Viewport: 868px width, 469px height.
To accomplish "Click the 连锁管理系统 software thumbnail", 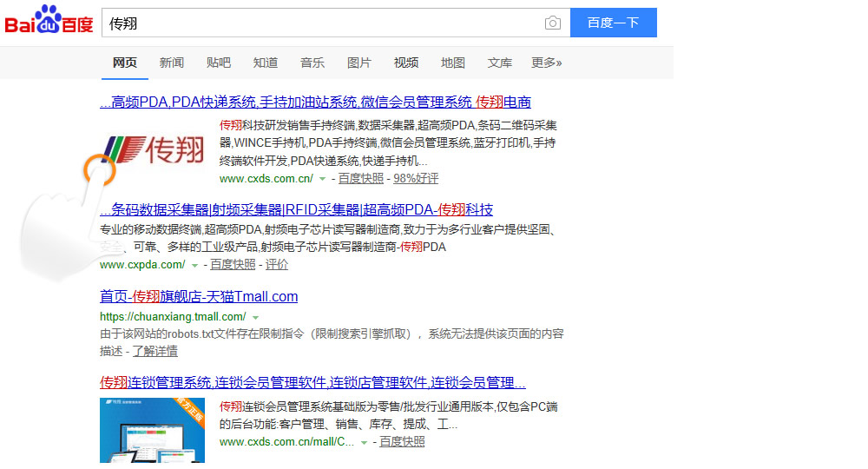I will [x=152, y=430].
